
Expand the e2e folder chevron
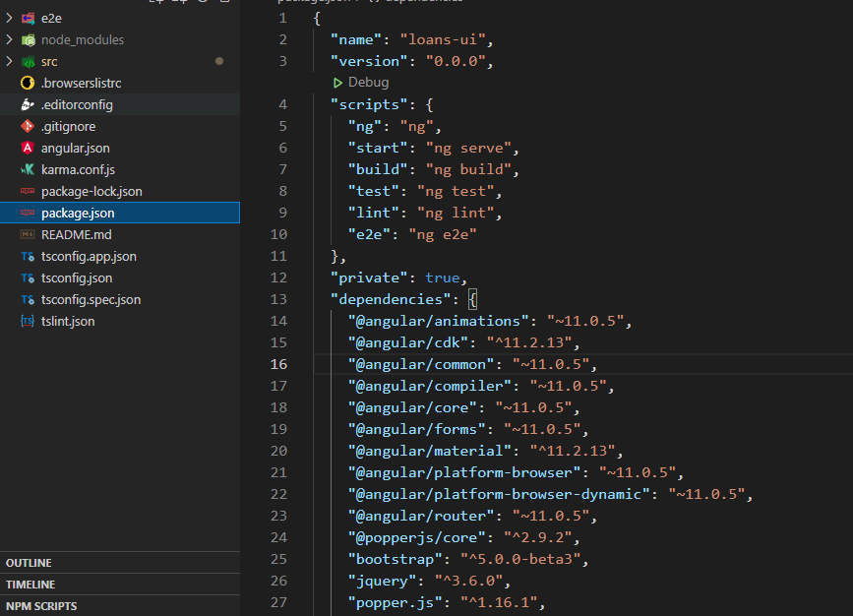[9, 18]
